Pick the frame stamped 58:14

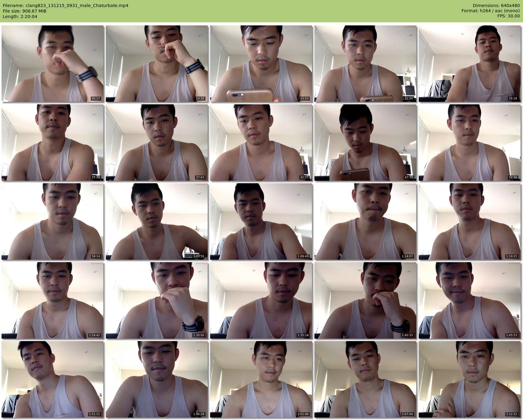click(52, 221)
